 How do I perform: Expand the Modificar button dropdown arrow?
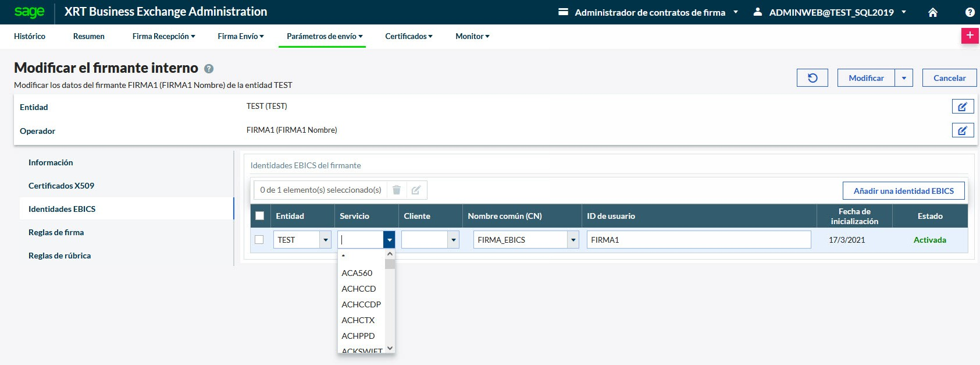904,78
